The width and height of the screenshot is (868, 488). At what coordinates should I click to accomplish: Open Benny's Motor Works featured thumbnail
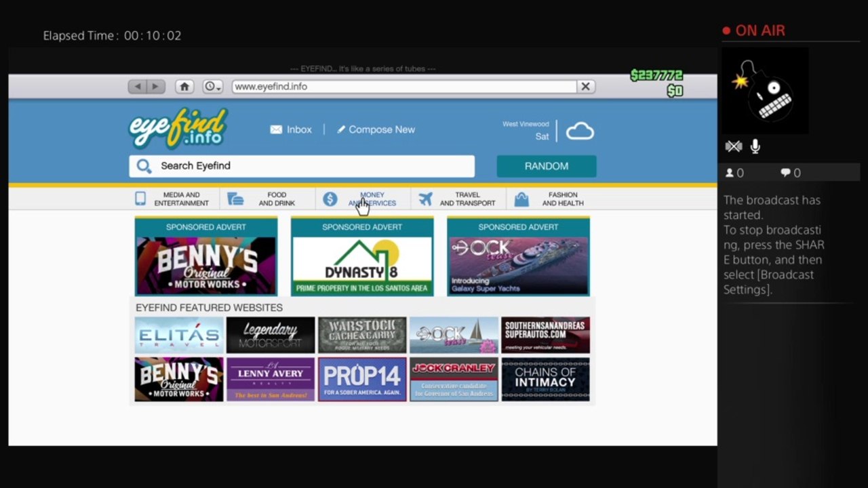179,380
